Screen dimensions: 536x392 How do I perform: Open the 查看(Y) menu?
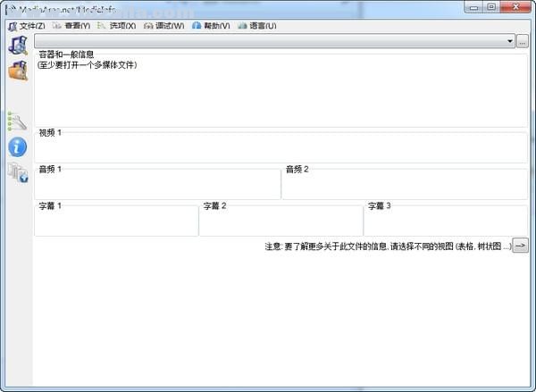pyautogui.click(x=71, y=26)
